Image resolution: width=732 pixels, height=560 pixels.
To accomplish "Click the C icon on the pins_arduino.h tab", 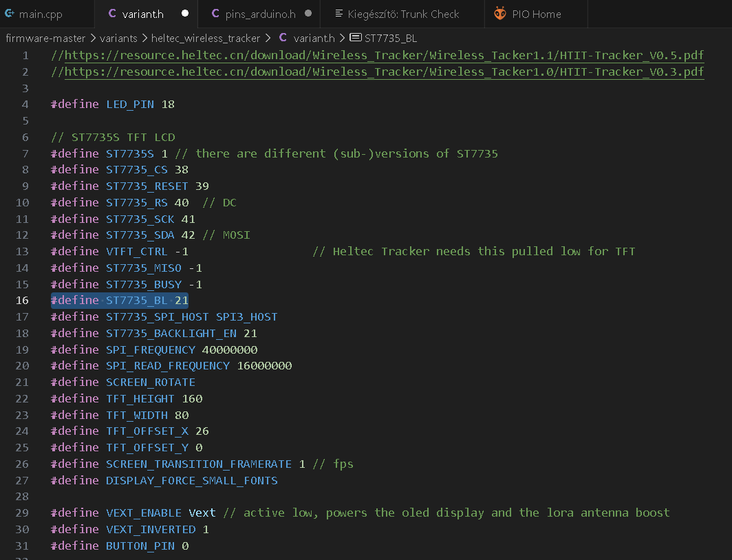I will coord(214,13).
